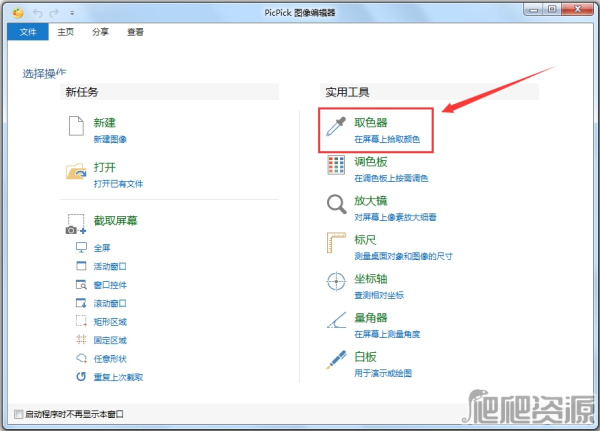The width and height of the screenshot is (600, 431).
Task: Click the 矩形区域 dashed rectangle icon
Action: coord(81,321)
